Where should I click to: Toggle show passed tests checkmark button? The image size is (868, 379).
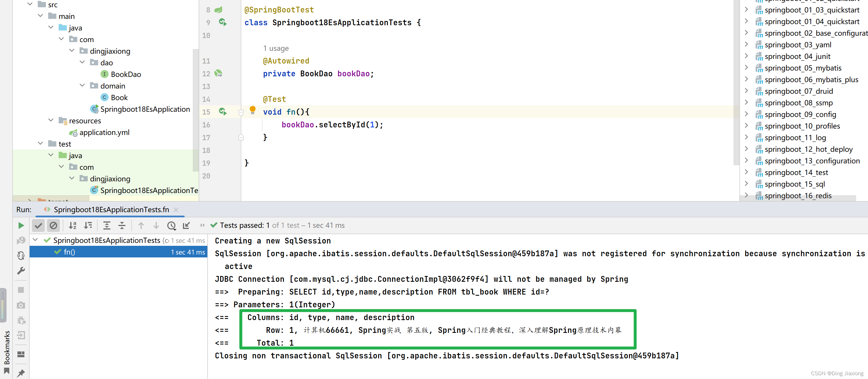tap(38, 225)
